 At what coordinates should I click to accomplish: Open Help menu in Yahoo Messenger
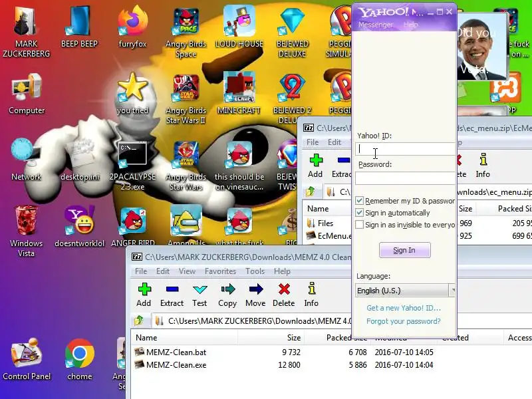click(x=410, y=25)
